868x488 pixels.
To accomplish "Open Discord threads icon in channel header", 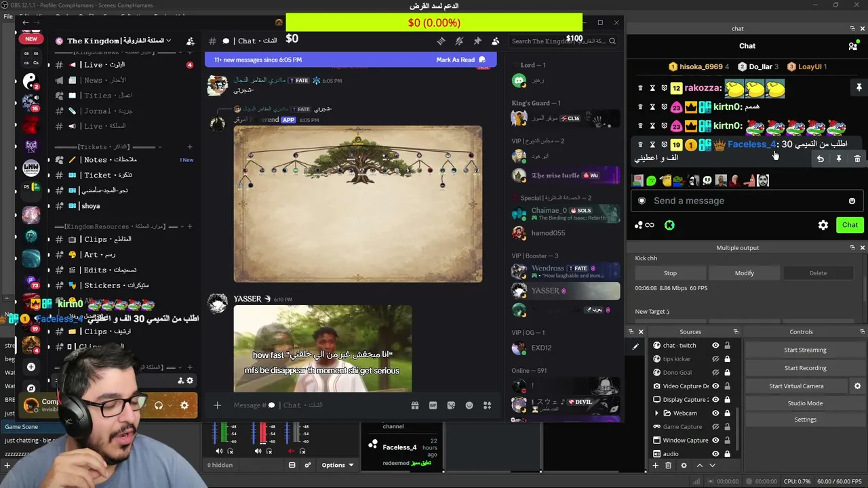I will [x=441, y=41].
